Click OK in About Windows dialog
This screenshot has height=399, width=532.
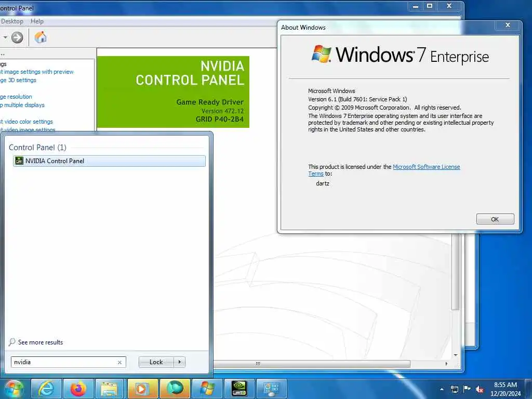coord(495,219)
